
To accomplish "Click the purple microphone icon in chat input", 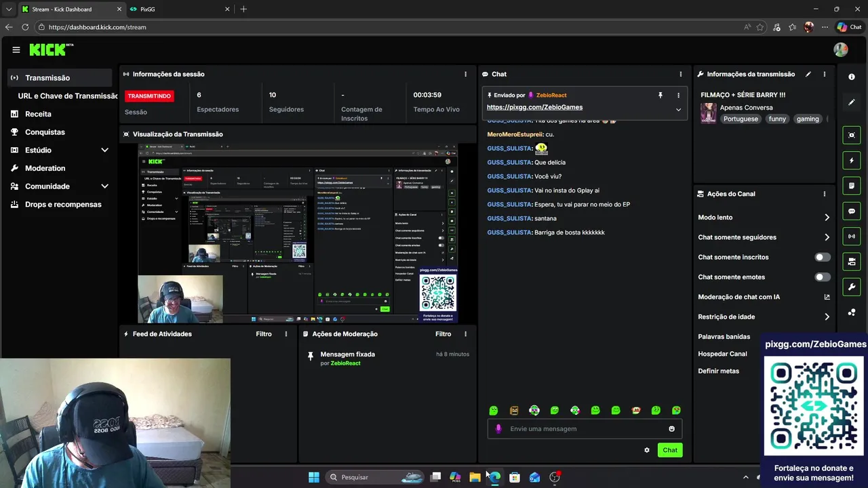I will click(498, 428).
